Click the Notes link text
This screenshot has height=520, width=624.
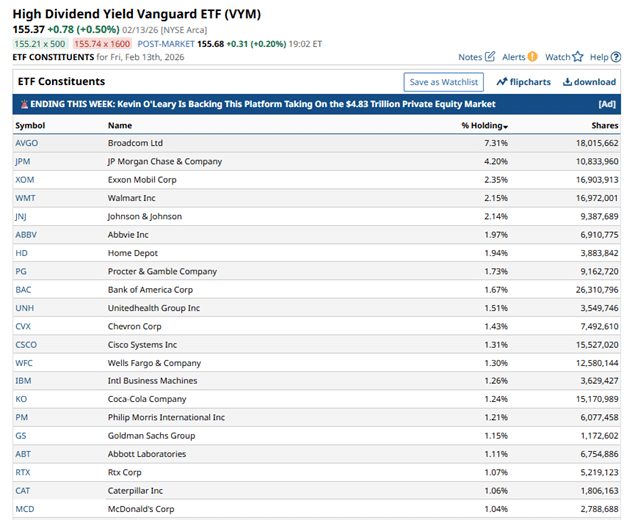[x=470, y=57]
